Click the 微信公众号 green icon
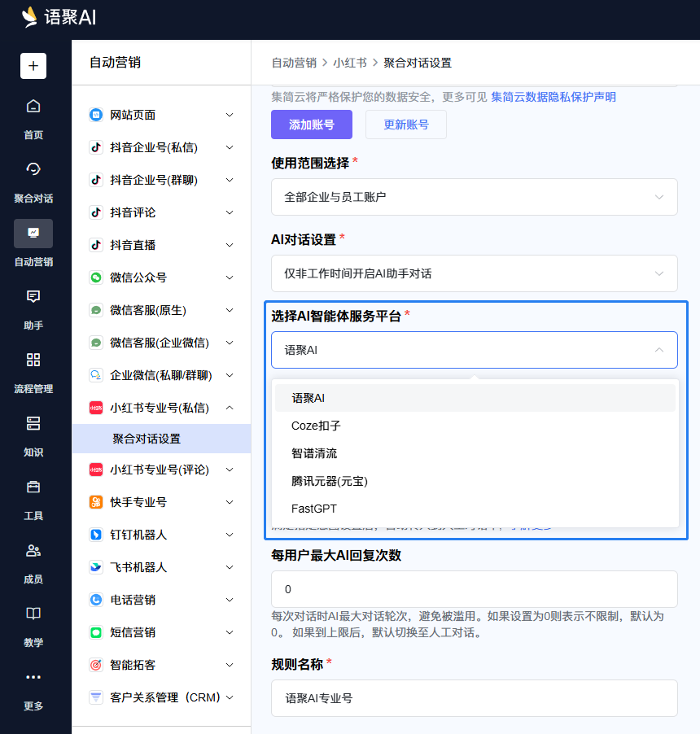Screen dimensions: 700x734 coord(96,277)
